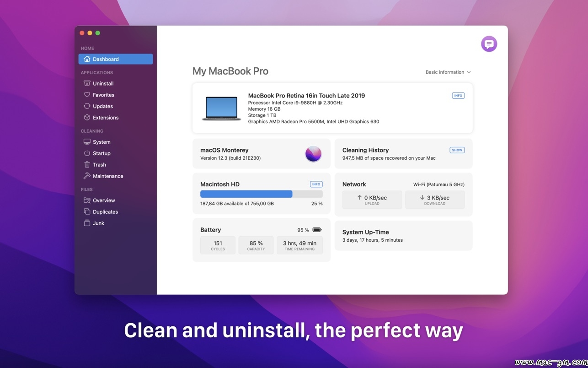Click the Startup power icon

point(87,153)
